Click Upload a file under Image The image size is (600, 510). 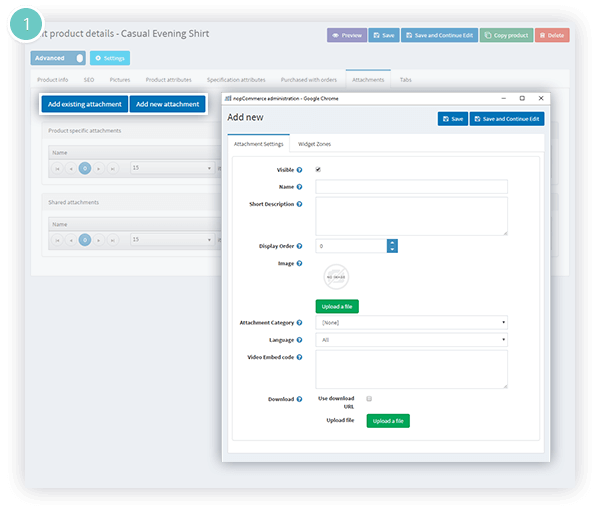tap(337, 306)
